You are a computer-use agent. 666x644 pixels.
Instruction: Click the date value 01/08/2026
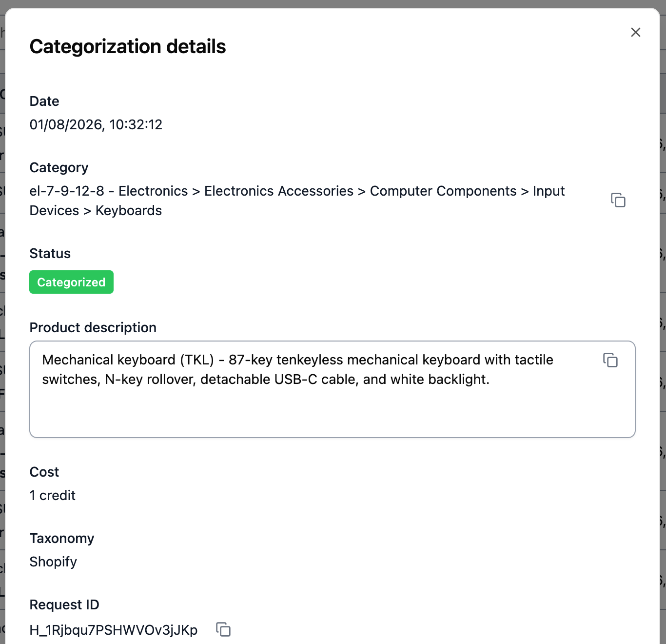[96, 125]
